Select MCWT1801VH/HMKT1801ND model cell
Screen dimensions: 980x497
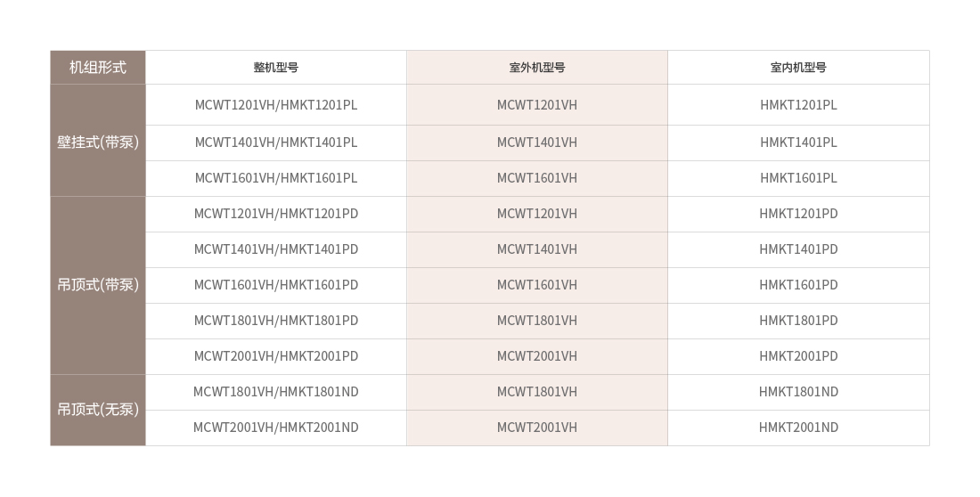275,393
